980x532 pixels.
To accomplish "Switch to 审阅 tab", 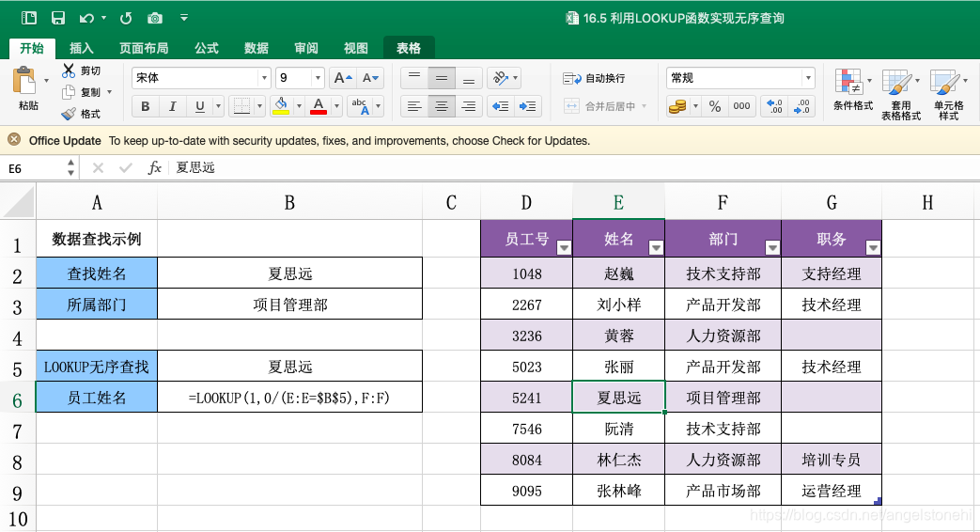I will pos(306,48).
